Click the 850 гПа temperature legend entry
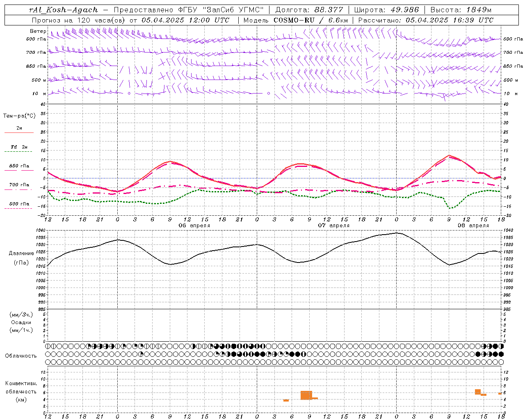 coord(19,166)
